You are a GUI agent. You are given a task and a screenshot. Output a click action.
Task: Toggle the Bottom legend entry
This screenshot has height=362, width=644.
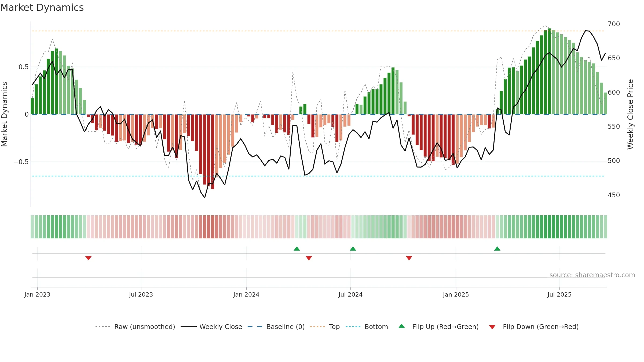pyautogui.click(x=367, y=327)
